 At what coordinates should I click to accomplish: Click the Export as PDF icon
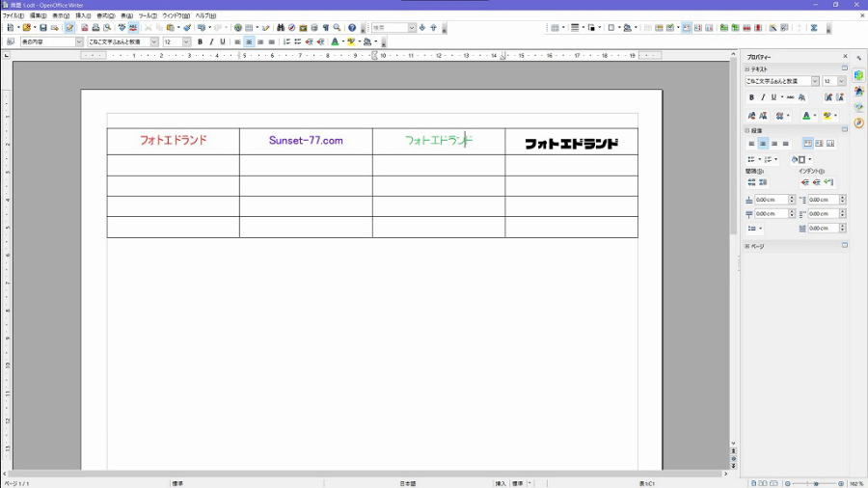click(x=85, y=28)
